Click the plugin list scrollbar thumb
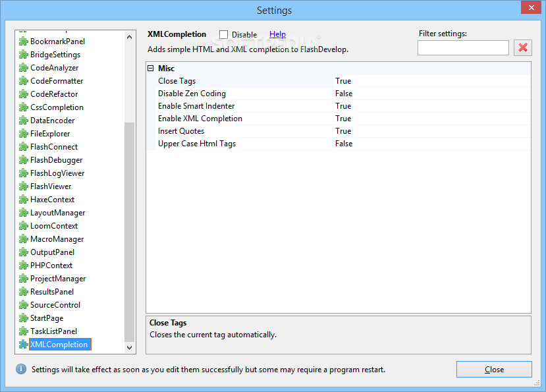546x392 pixels. (129, 232)
